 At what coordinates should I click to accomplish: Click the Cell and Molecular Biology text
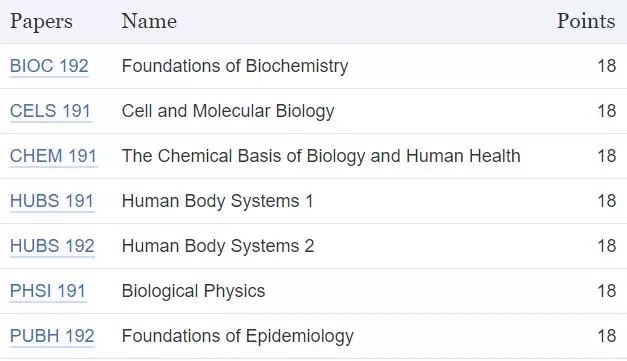228,111
